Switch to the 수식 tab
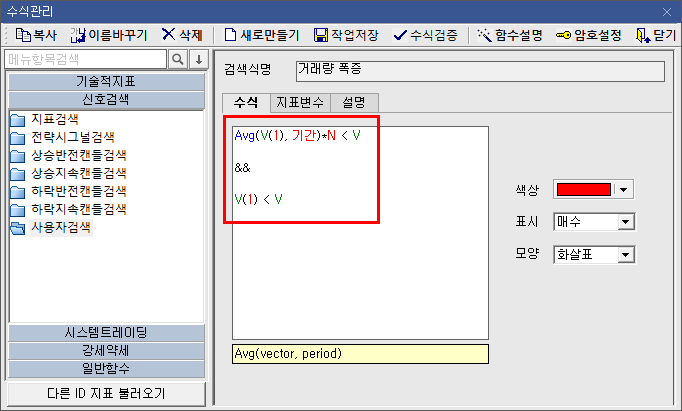The width and height of the screenshot is (682, 411). tap(246, 103)
